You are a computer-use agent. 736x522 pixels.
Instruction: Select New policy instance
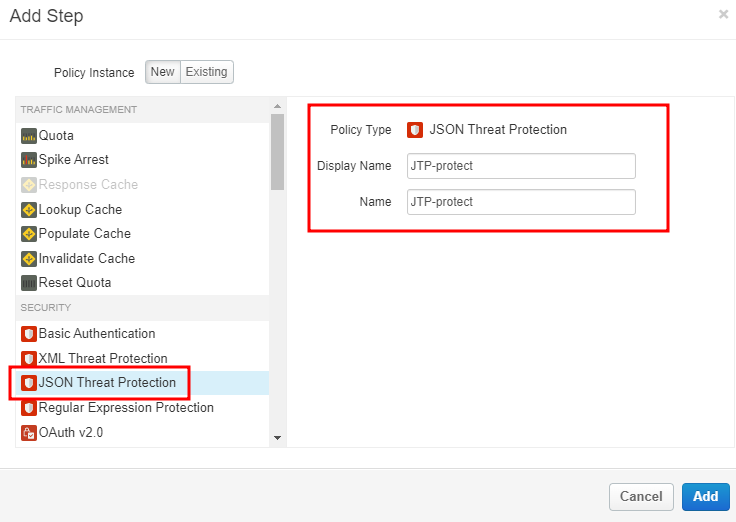(x=162, y=72)
